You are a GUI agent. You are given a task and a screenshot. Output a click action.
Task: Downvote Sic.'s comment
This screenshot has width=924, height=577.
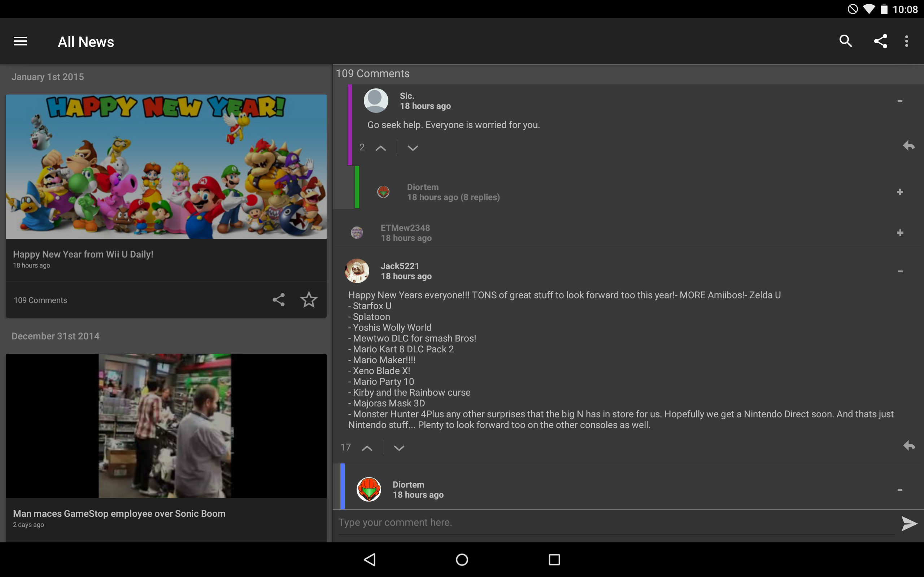coord(413,148)
